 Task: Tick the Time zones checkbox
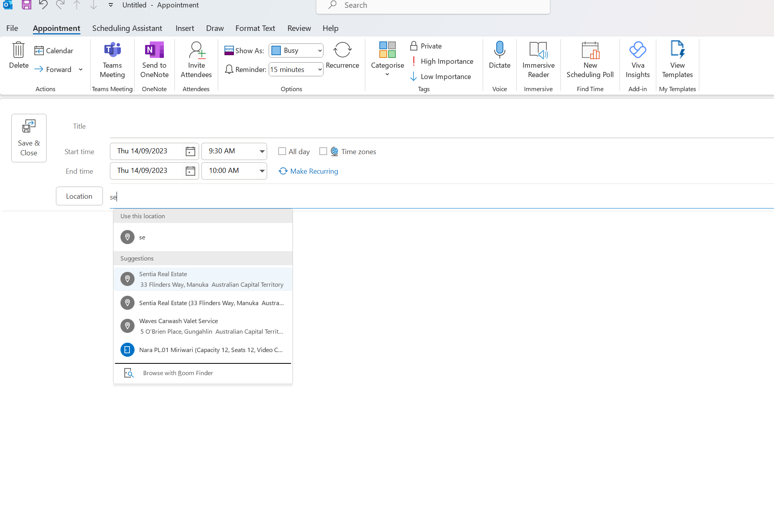coord(323,151)
